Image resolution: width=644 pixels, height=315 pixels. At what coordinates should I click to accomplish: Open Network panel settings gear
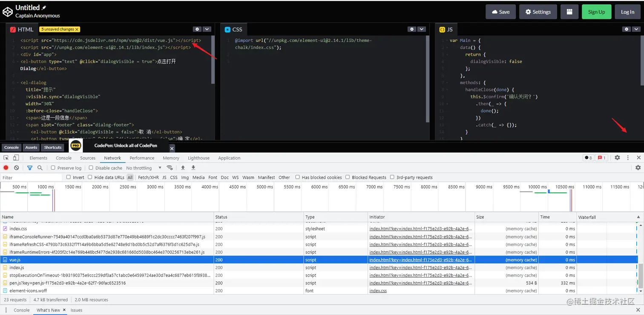coord(638,168)
